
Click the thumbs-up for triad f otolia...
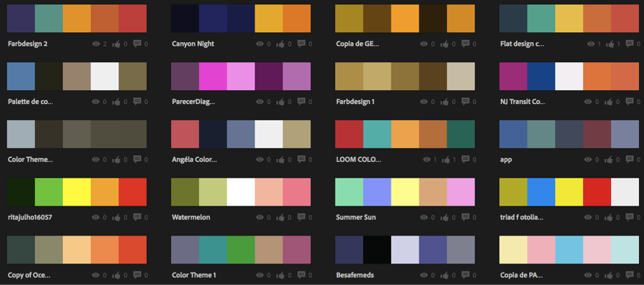click(609, 217)
